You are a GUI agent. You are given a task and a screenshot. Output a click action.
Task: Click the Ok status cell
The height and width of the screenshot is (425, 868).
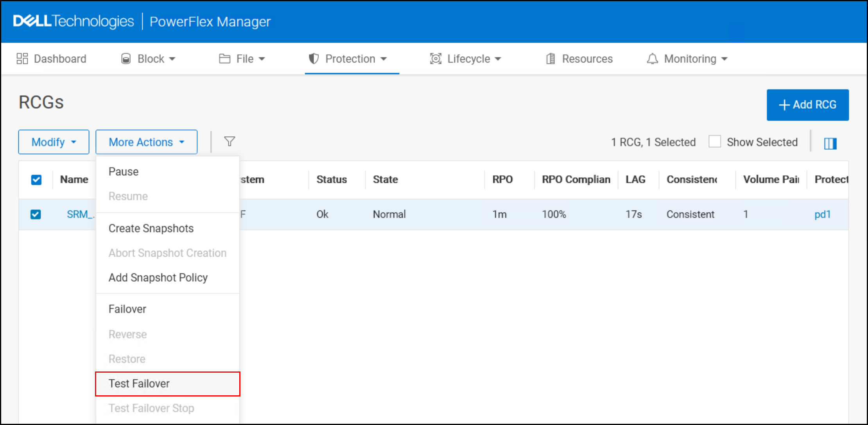(322, 214)
